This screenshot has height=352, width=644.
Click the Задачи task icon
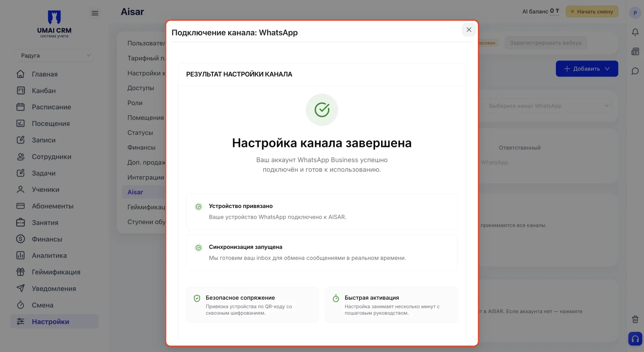tap(20, 173)
